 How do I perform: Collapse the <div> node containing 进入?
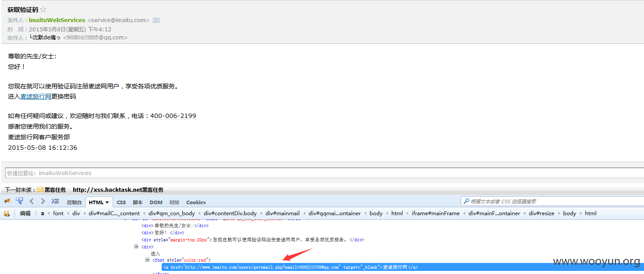point(136,247)
